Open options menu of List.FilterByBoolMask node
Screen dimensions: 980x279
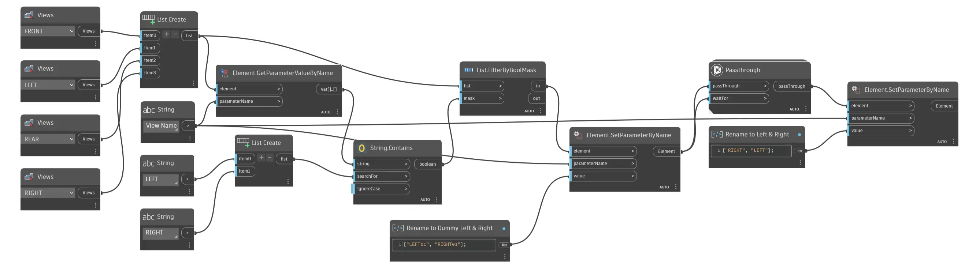[x=541, y=111]
